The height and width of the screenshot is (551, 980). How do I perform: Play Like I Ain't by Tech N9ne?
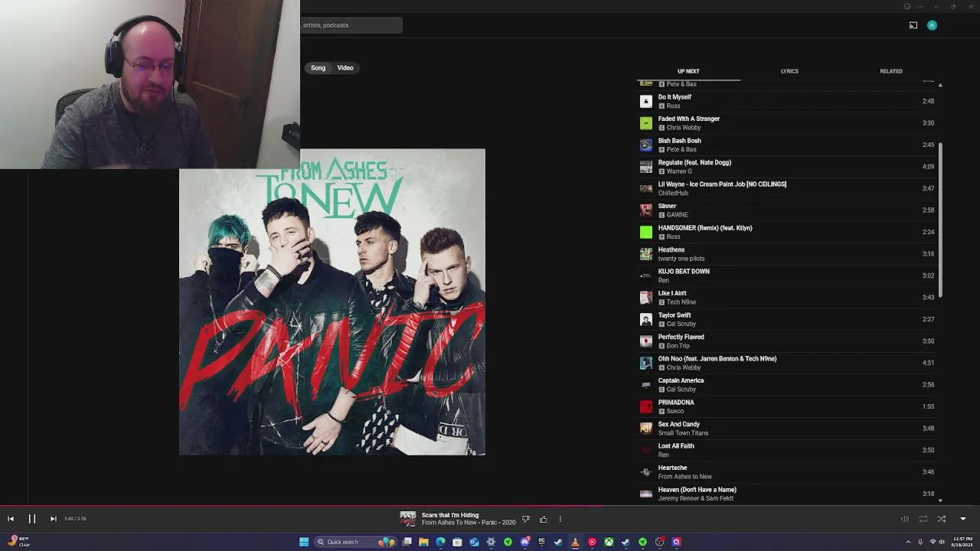(x=787, y=298)
